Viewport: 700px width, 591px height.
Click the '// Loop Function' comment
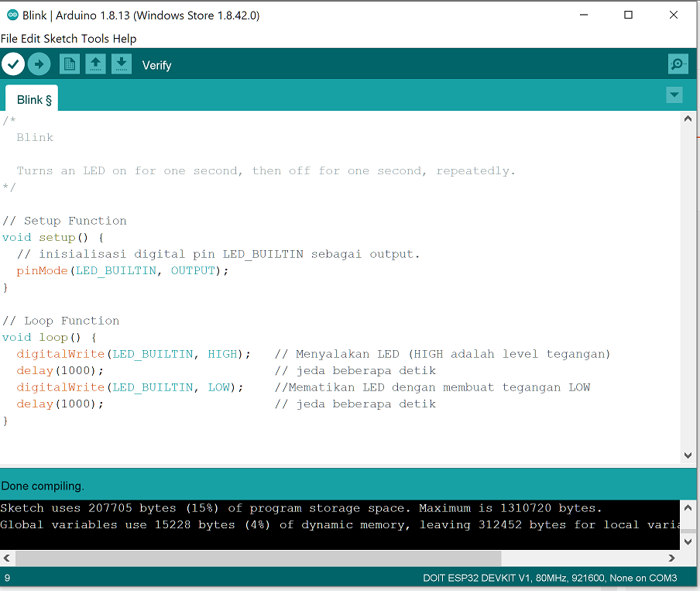pos(60,321)
